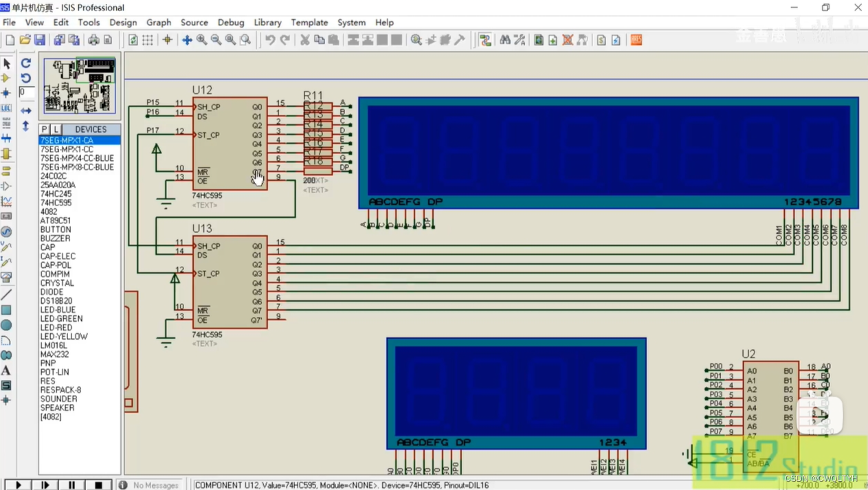Click the bill of materials dollar icon
868x490 pixels.
click(x=601, y=41)
